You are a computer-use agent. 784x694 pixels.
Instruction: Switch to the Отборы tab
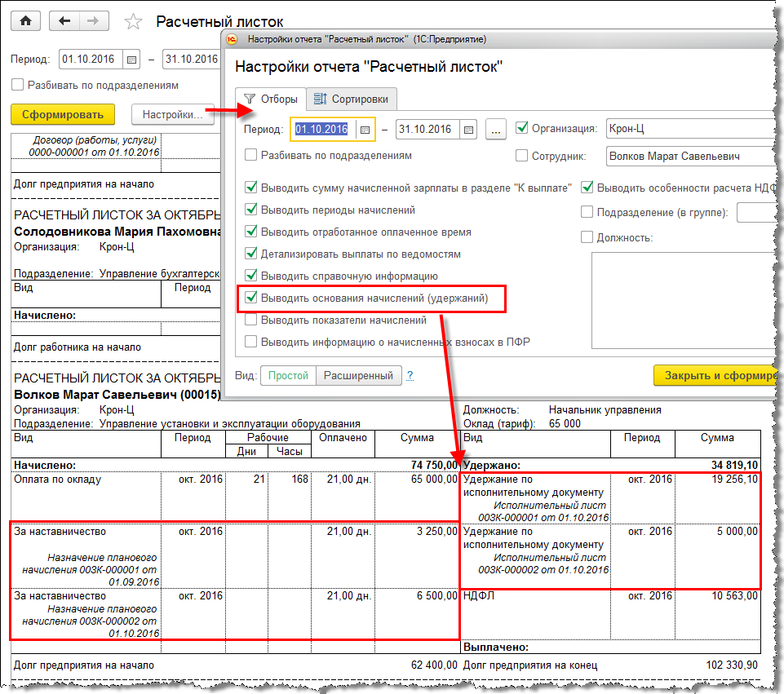point(271,99)
